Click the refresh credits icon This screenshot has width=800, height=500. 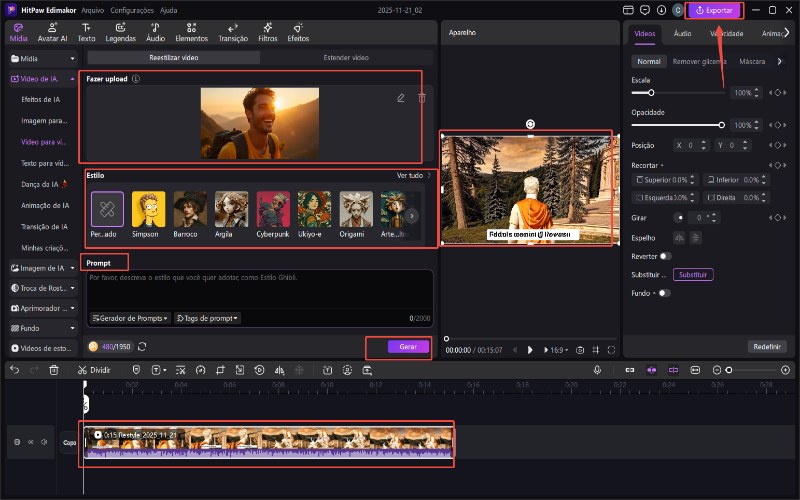point(142,346)
